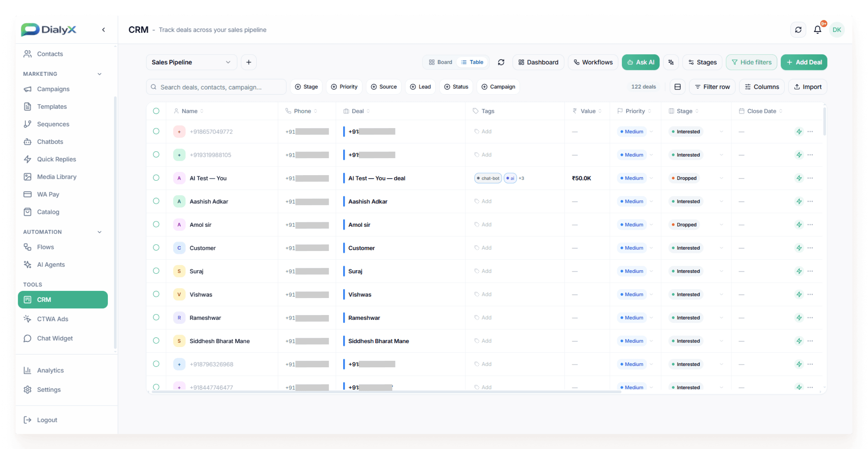The width and height of the screenshot is (868, 449).
Task: Click lightning action icon in AI Test — You row
Action: click(799, 178)
